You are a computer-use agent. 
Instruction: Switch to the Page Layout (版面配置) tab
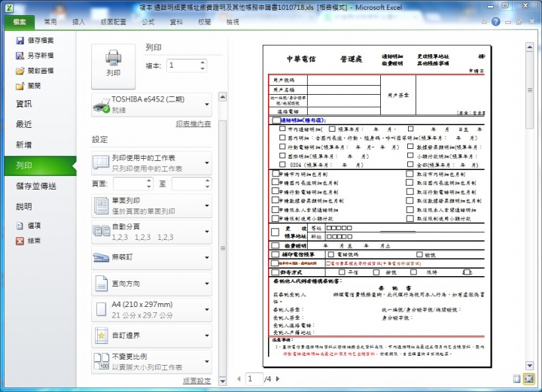point(114,22)
